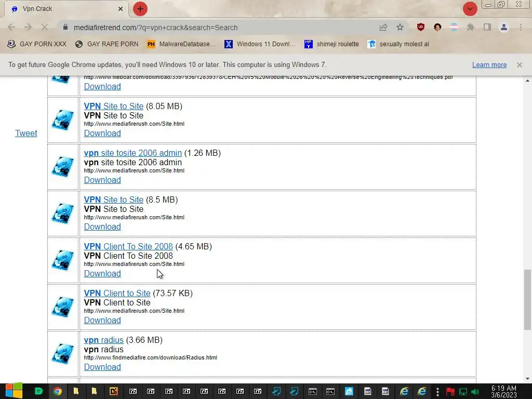Go back using the browser back arrow

tap(11, 27)
